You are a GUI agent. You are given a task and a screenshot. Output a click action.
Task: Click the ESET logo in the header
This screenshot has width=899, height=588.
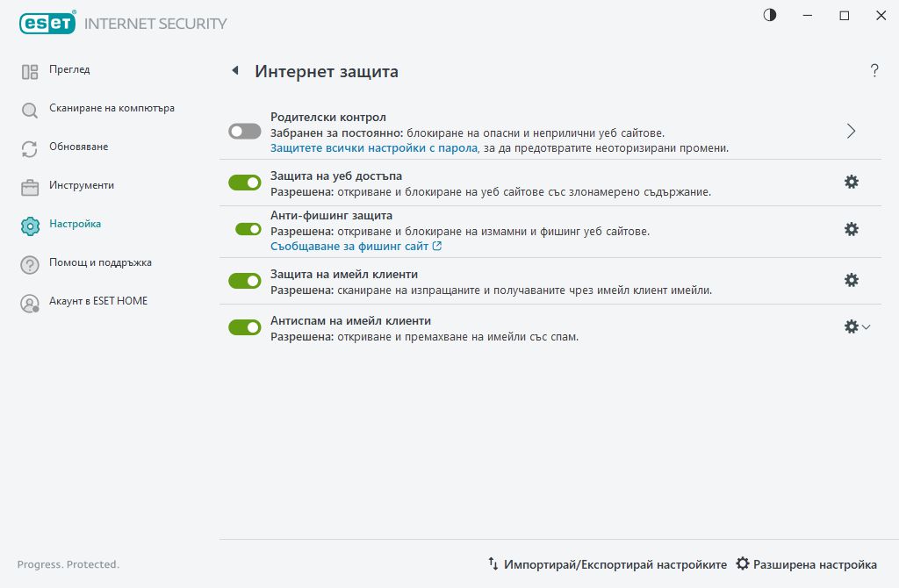47,24
